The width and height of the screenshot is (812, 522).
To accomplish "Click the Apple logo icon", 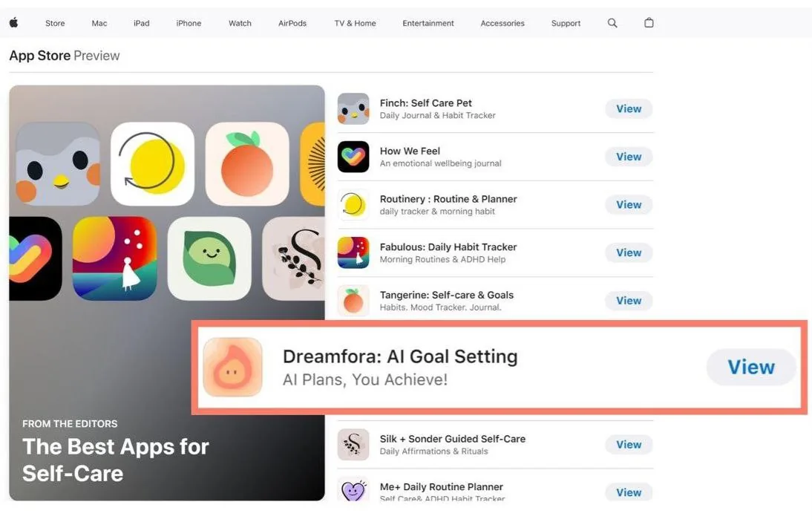I will point(14,22).
